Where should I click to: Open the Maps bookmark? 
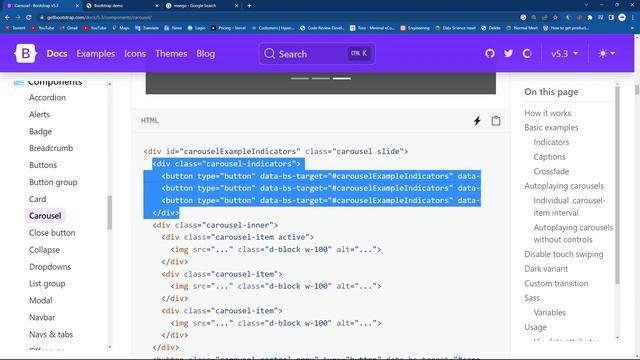click(x=121, y=28)
